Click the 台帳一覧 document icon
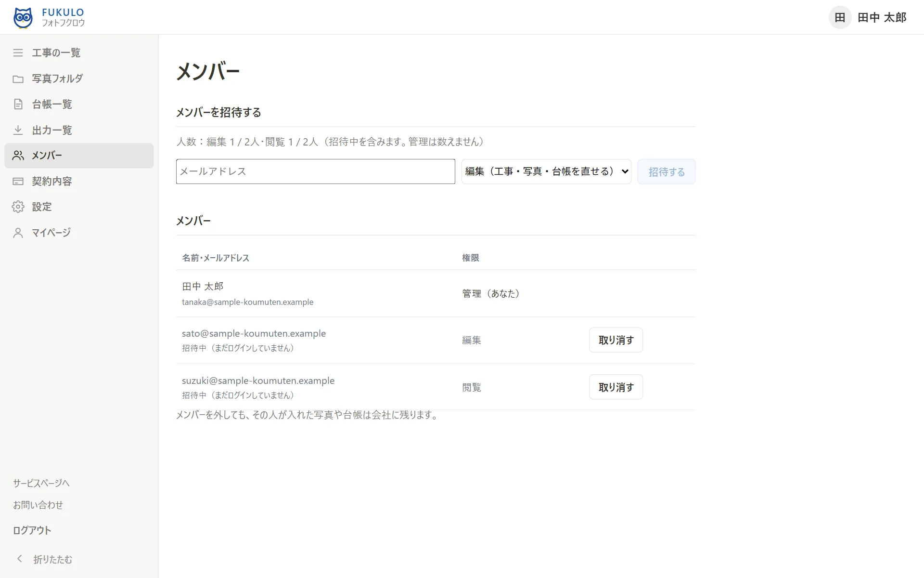Image resolution: width=924 pixels, height=578 pixels. [x=18, y=104]
